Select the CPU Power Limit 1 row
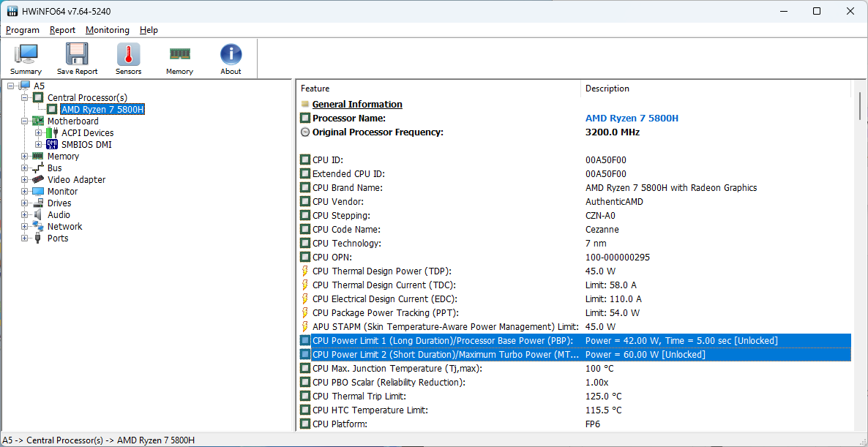 point(574,340)
